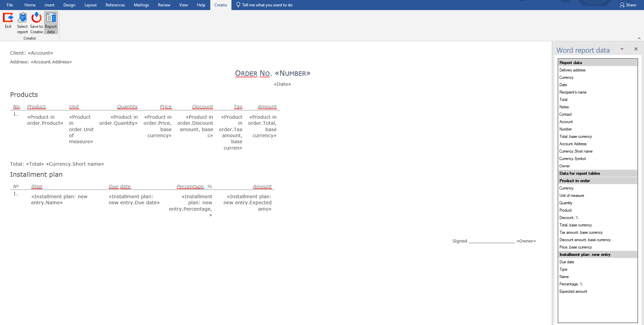
Task: Switch to the Review tab
Action: [x=164, y=5]
